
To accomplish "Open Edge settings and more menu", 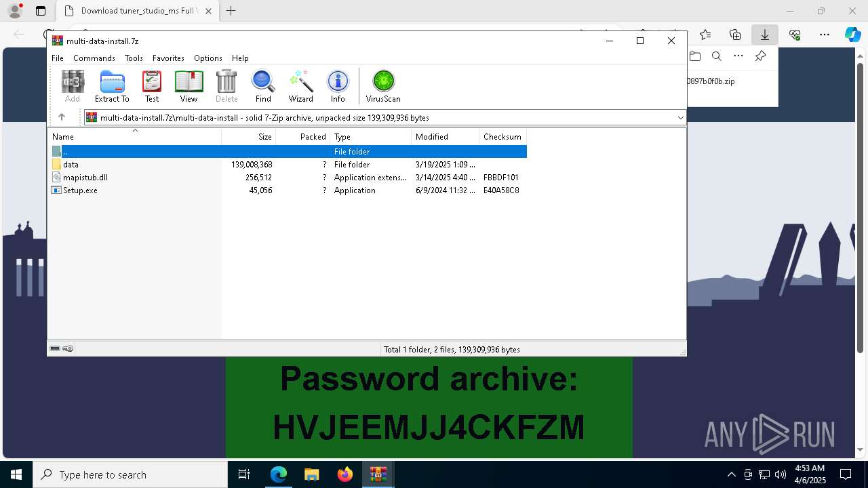I will 825,35.
